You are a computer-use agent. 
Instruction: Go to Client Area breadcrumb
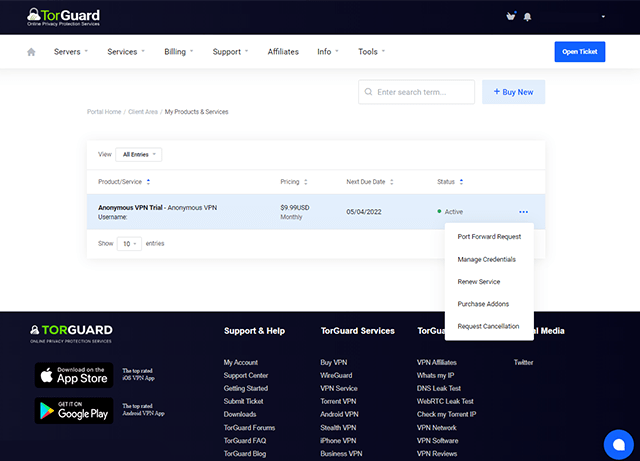pyautogui.click(x=143, y=112)
